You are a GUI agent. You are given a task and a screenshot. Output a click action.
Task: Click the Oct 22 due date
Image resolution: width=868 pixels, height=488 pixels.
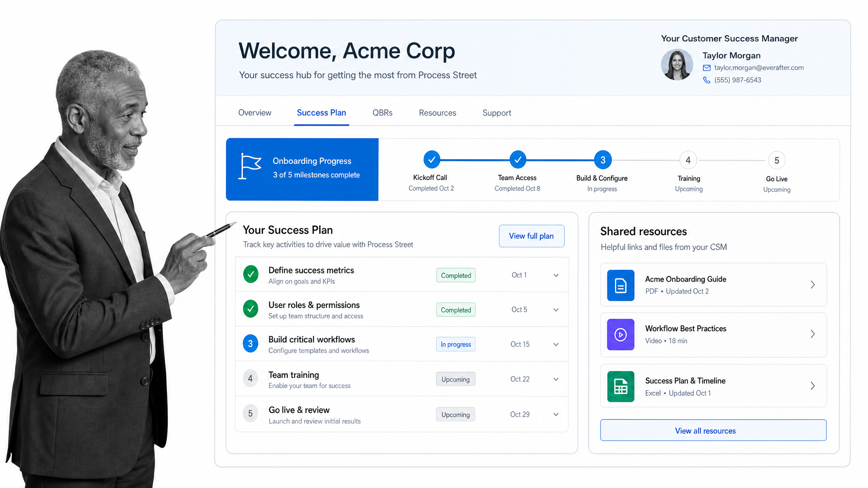point(520,379)
